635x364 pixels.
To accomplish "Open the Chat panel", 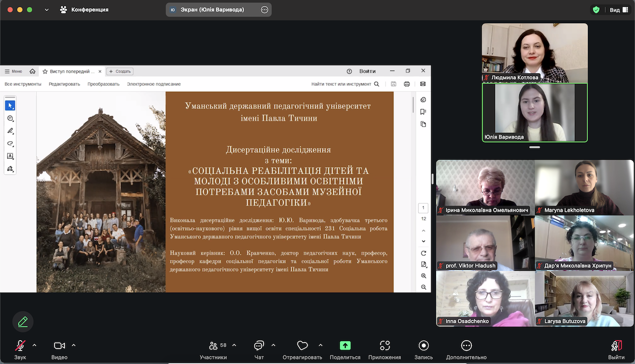I will [259, 346].
